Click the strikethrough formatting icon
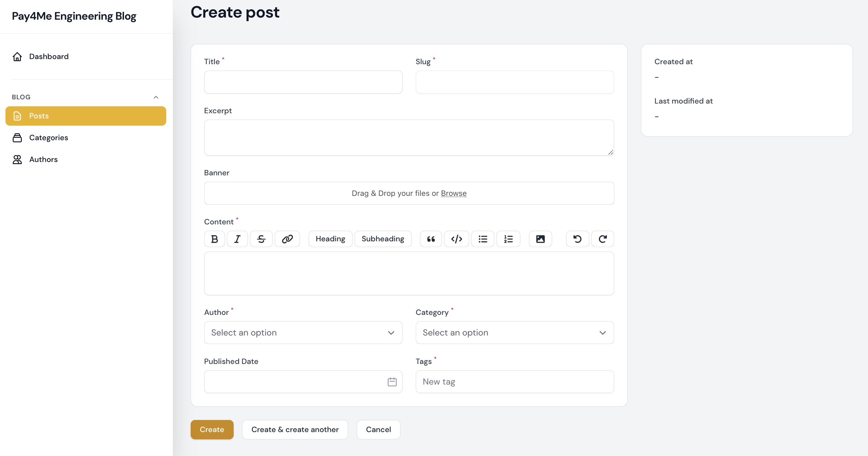Image resolution: width=868 pixels, height=456 pixels. coord(261,239)
